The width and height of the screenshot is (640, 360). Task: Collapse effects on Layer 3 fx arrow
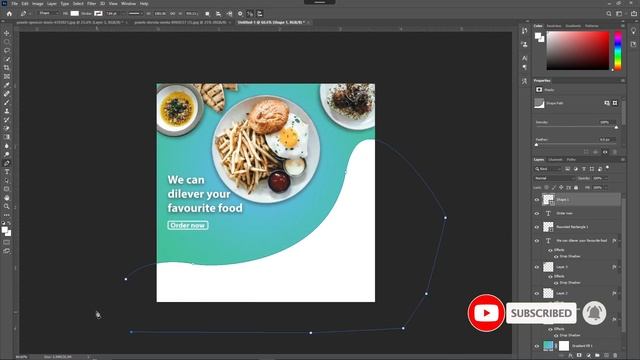[620, 267]
